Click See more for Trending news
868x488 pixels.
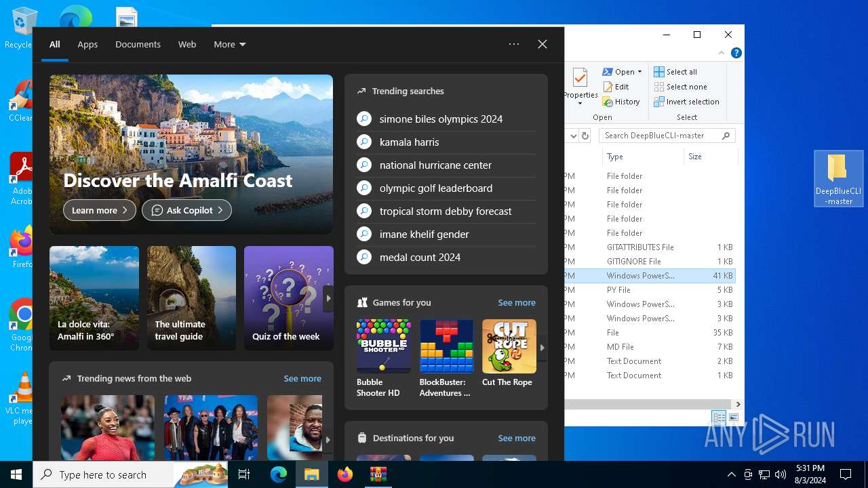[x=302, y=378]
